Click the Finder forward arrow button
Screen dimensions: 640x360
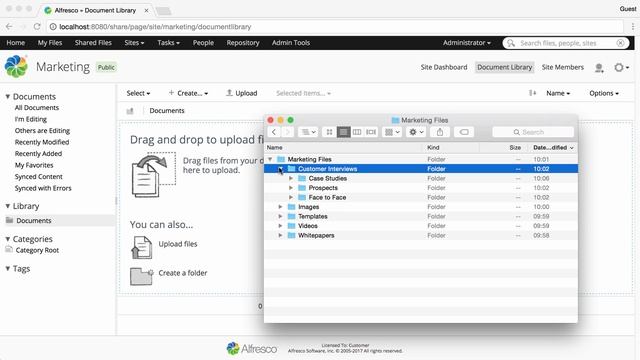point(287,132)
